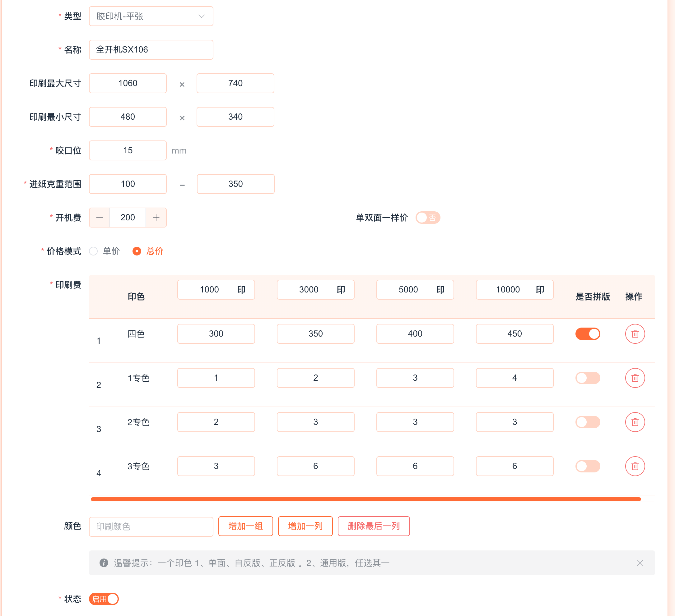Close the 温馨提示 info banner
675x616 pixels.
pyautogui.click(x=640, y=563)
